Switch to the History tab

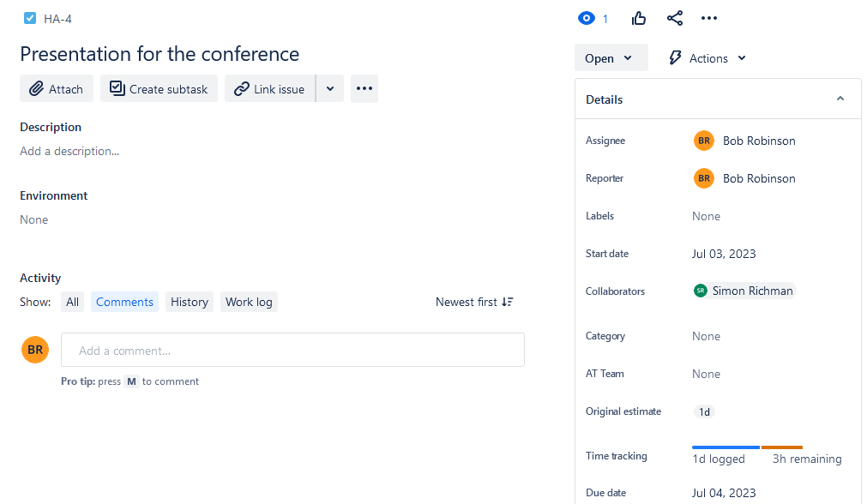[x=189, y=302]
